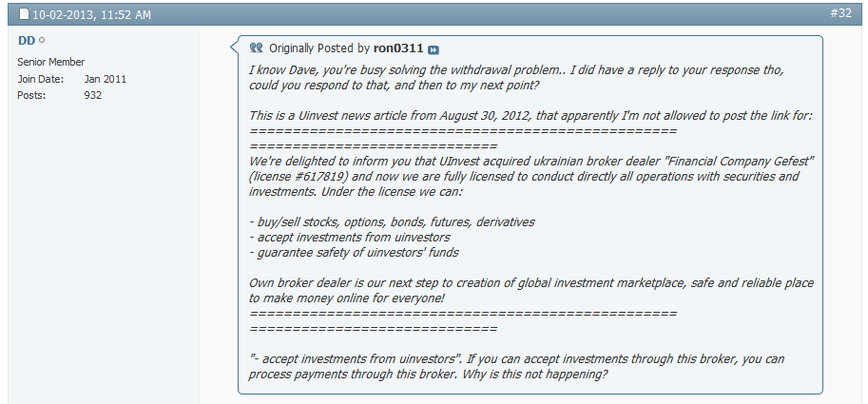Click the 'We're delighted to inform you' line
The height and width of the screenshot is (404, 868).
(532, 162)
